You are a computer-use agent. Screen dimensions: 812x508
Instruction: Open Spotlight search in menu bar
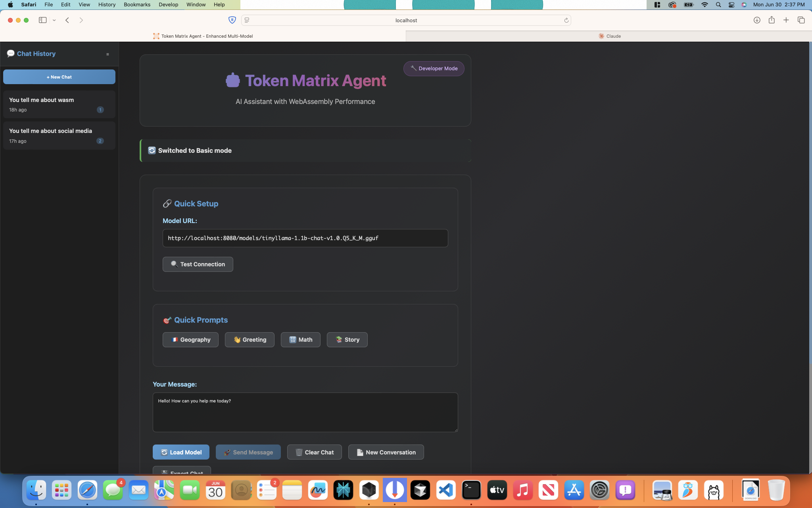pos(718,5)
